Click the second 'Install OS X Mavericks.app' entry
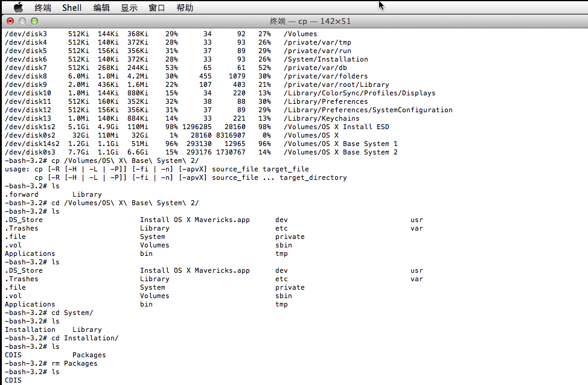This screenshot has width=588, height=385. point(195,270)
